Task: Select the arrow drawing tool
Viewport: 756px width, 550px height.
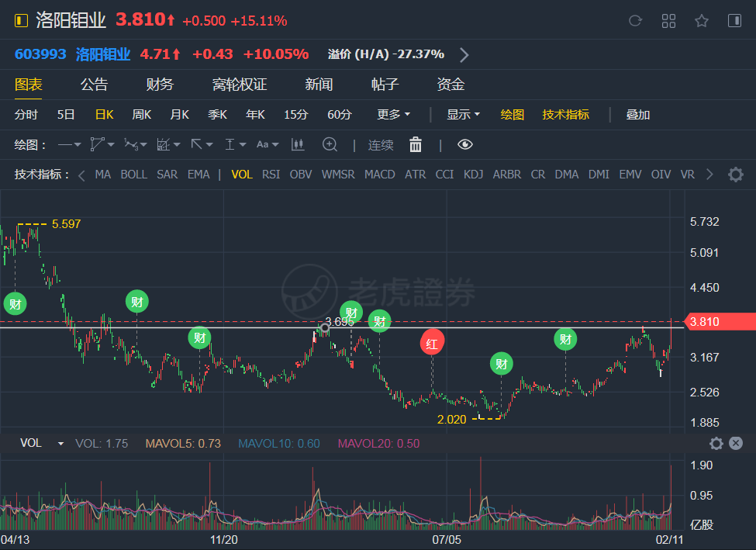Action: point(196,144)
